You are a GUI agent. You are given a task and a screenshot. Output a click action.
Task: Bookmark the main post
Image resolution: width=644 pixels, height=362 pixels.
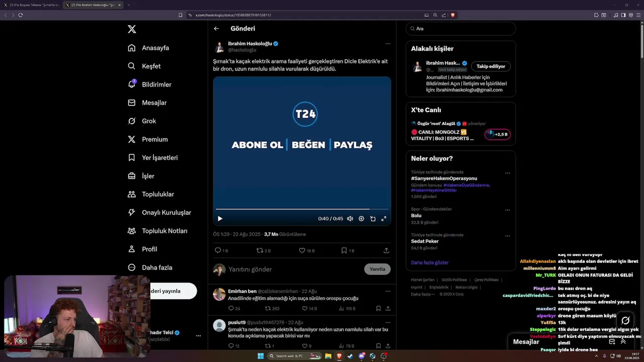[x=348, y=250]
